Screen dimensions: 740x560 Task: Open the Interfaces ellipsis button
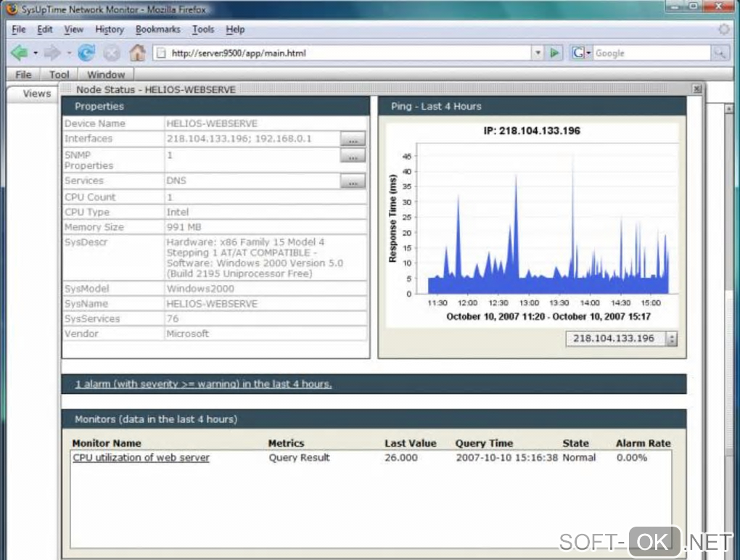353,139
